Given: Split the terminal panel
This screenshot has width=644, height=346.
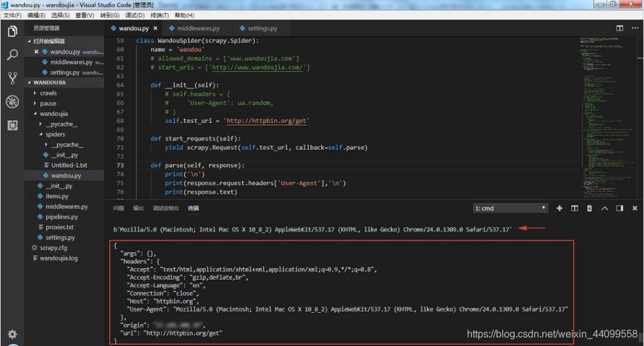Looking at the screenshot, I should [574, 208].
